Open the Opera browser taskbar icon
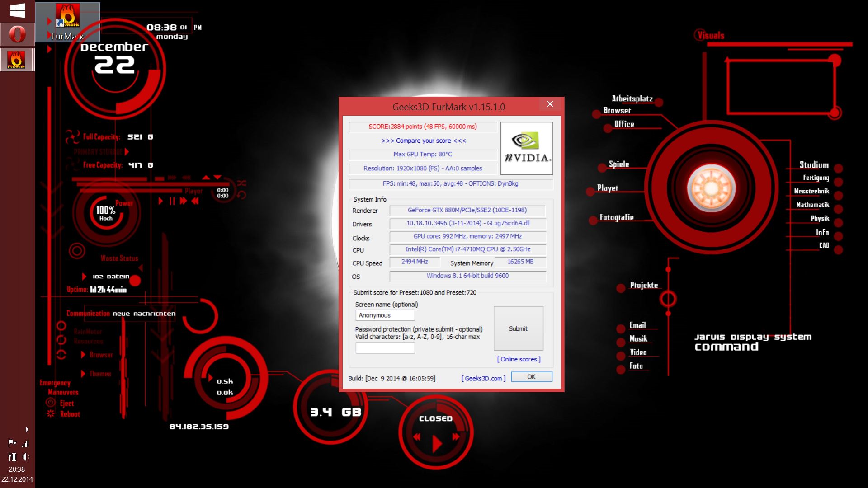 [17, 34]
